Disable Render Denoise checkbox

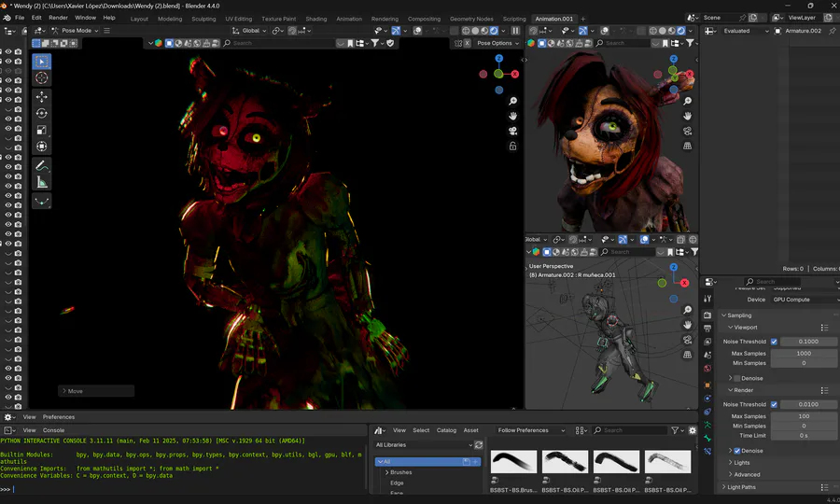tap(737, 451)
